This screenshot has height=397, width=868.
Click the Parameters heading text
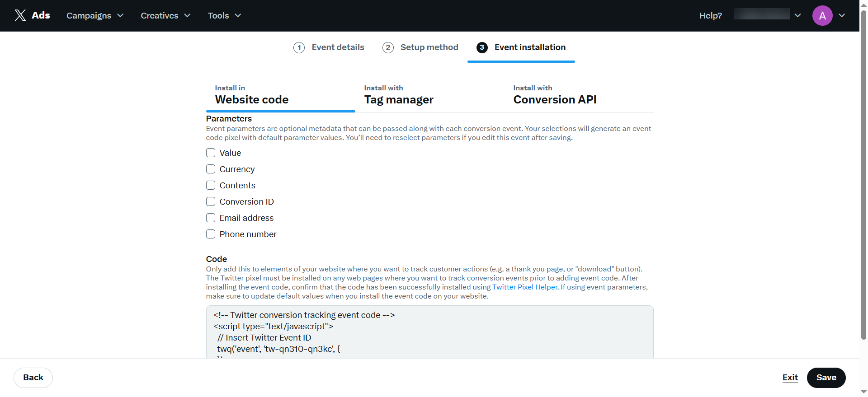229,119
